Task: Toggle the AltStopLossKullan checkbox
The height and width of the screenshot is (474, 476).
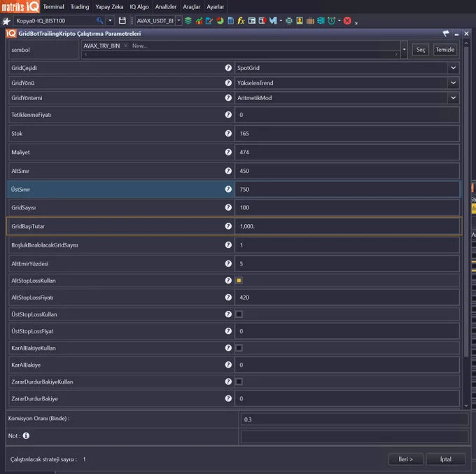Action: pyautogui.click(x=239, y=281)
